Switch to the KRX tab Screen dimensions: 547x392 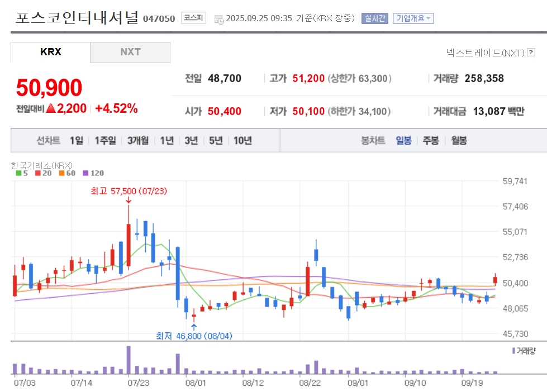click(x=51, y=52)
